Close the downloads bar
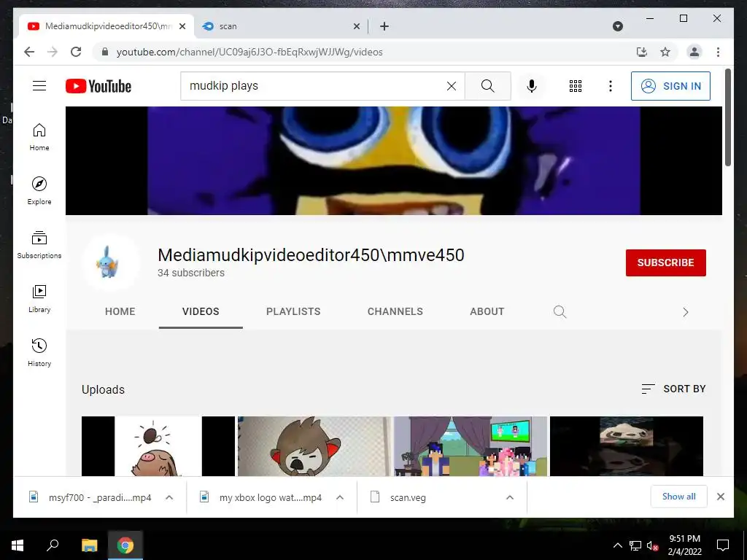The height and width of the screenshot is (560, 747). (720, 497)
